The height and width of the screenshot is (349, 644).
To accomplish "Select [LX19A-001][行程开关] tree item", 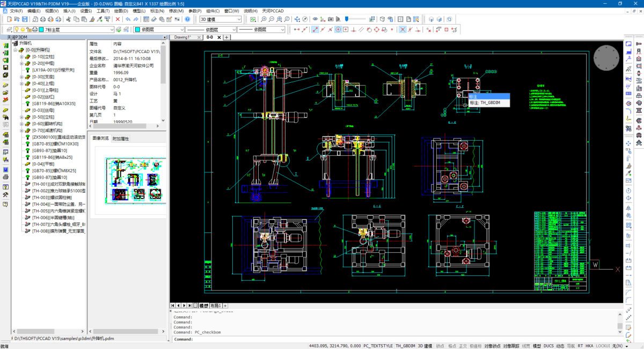I will pyautogui.click(x=53, y=70).
